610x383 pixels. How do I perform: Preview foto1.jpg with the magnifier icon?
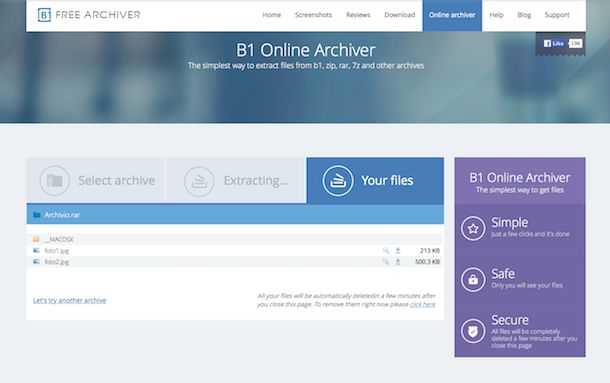[x=386, y=250]
